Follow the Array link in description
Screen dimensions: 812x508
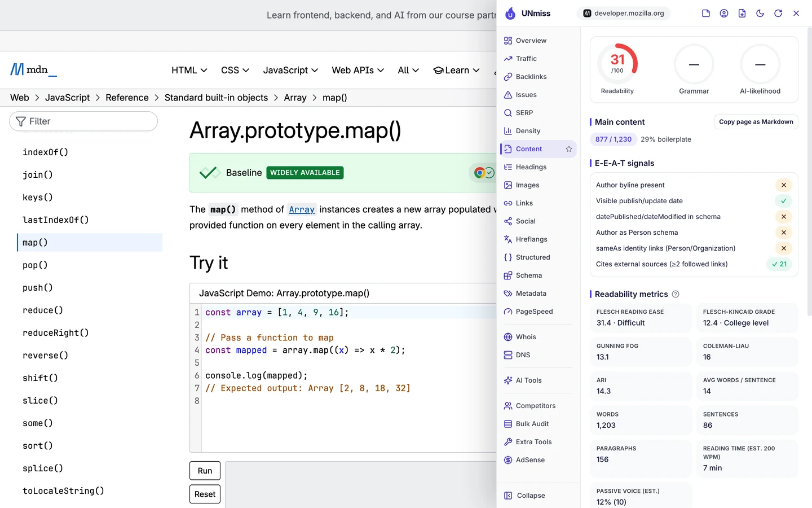click(302, 209)
